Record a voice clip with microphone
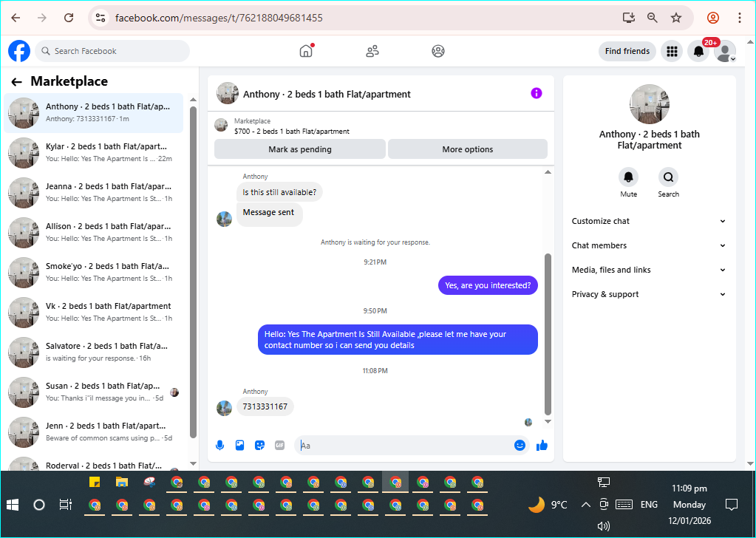Image resolution: width=756 pixels, height=538 pixels. pyautogui.click(x=220, y=446)
